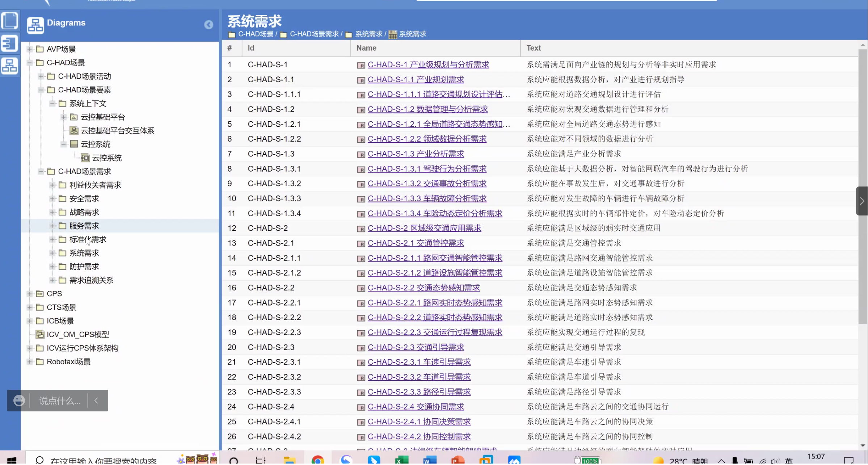Open PowerPoint from taskbar
The width and height of the screenshot is (868, 465).
click(x=458, y=460)
